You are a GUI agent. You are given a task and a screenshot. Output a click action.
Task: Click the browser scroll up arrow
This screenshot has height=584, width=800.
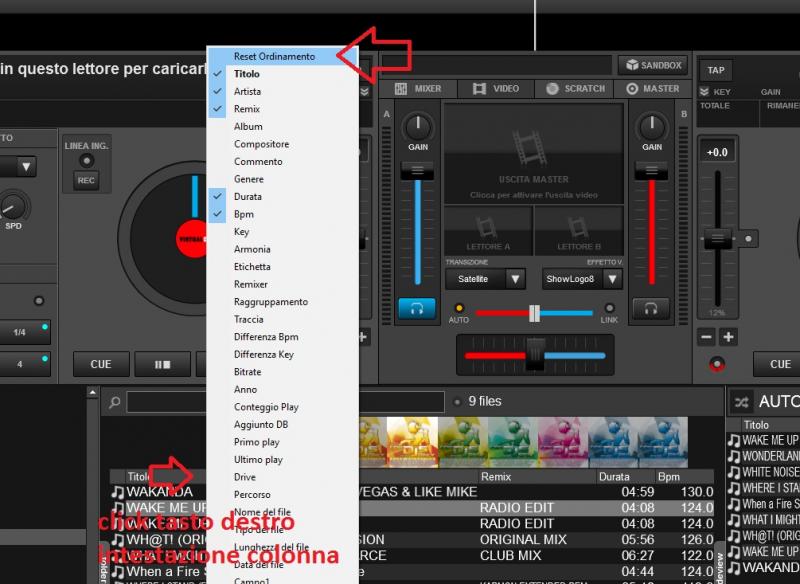(92, 393)
